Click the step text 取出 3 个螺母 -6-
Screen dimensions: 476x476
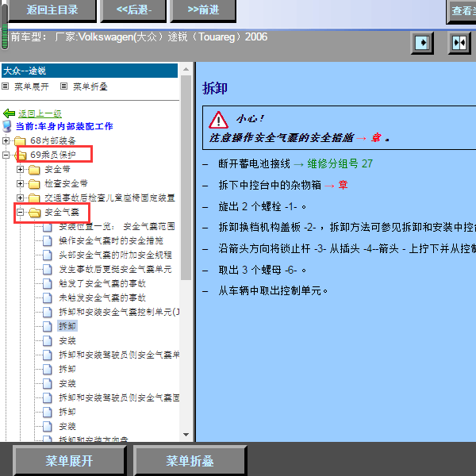263,271
